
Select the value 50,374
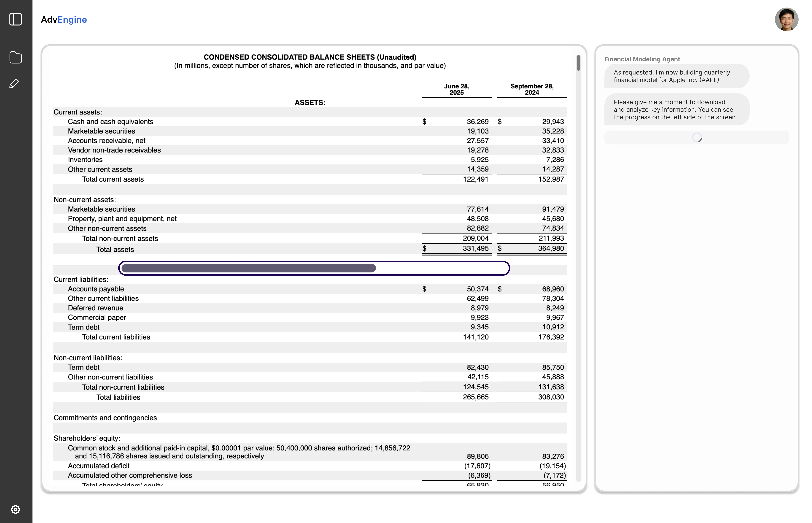(x=477, y=289)
